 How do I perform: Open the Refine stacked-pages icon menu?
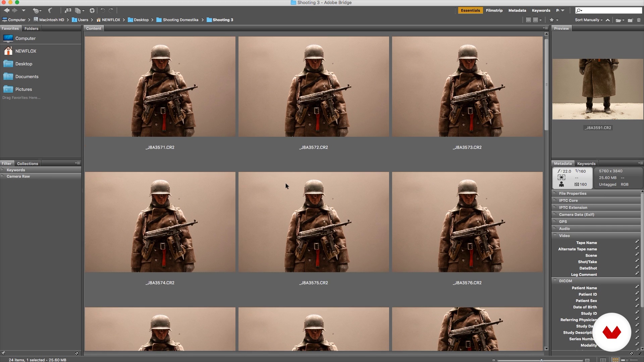pyautogui.click(x=79, y=10)
